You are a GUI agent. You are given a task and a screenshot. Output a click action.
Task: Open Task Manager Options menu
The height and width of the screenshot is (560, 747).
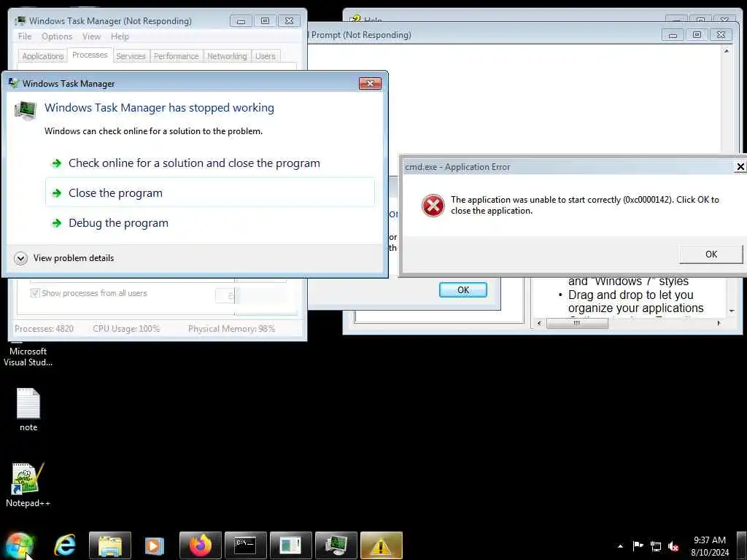coord(57,36)
